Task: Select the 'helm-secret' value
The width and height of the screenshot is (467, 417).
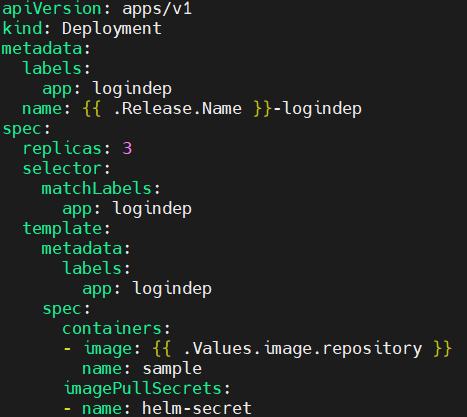Action: point(197,409)
